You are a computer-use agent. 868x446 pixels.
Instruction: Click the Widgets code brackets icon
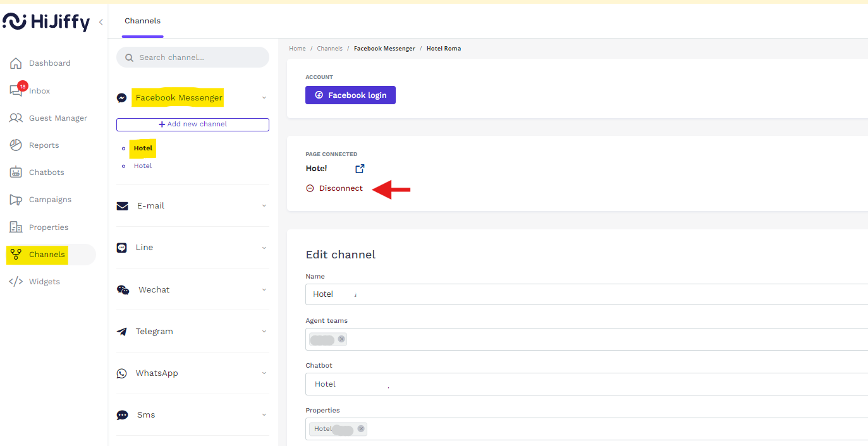click(16, 282)
